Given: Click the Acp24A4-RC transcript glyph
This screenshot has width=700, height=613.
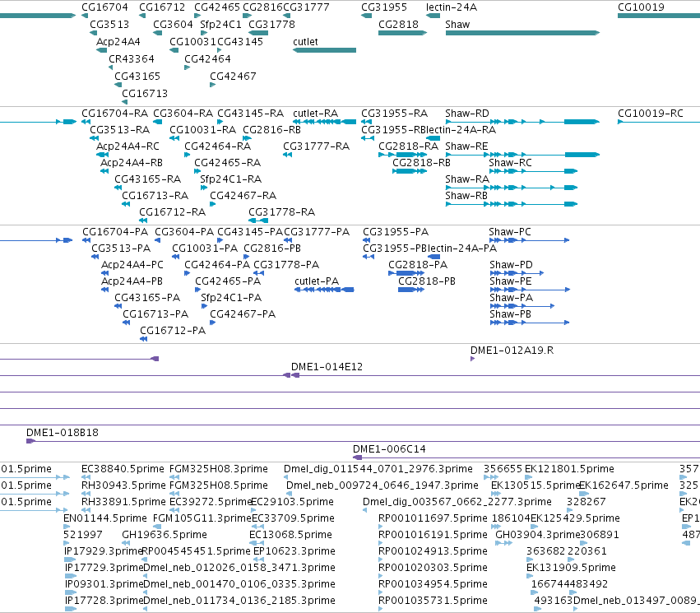Looking at the screenshot, I should pyautogui.click(x=102, y=155).
